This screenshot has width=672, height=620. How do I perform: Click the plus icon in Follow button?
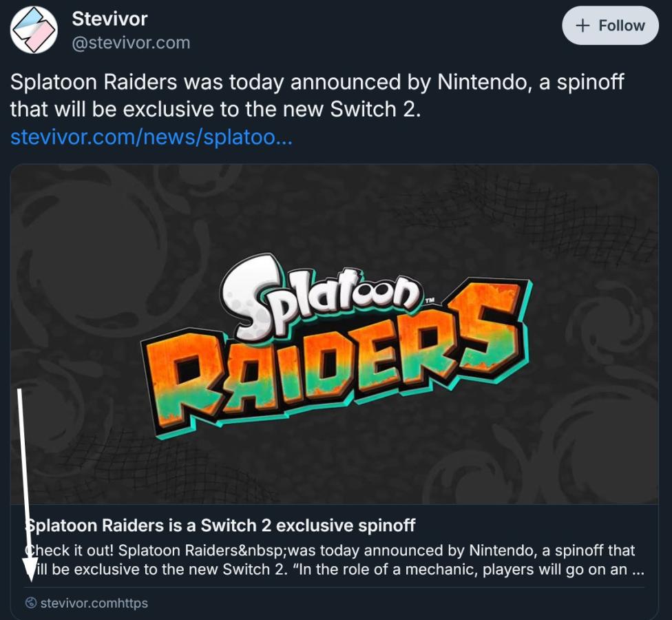point(582,25)
